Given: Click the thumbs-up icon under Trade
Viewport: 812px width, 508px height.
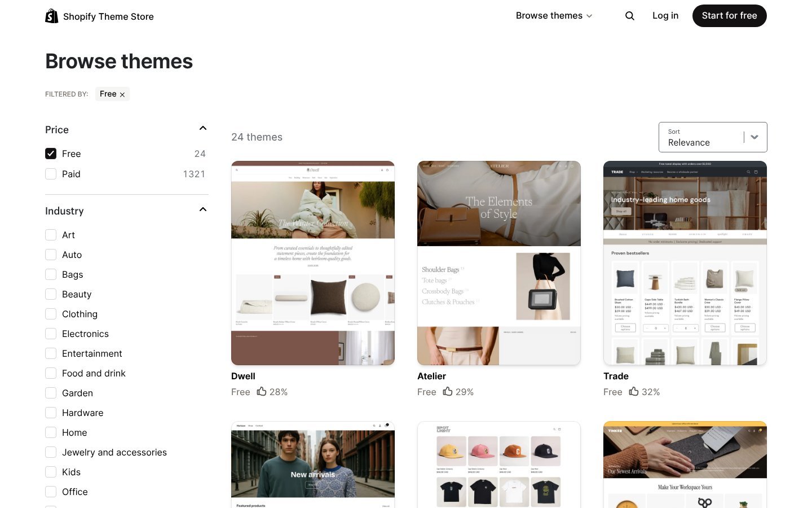Looking at the screenshot, I should pyautogui.click(x=634, y=391).
